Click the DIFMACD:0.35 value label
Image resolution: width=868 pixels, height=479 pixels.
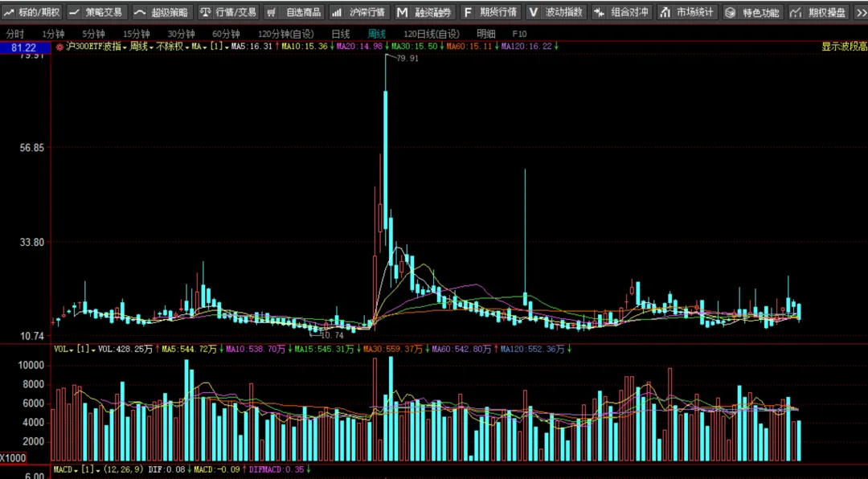(276, 469)
